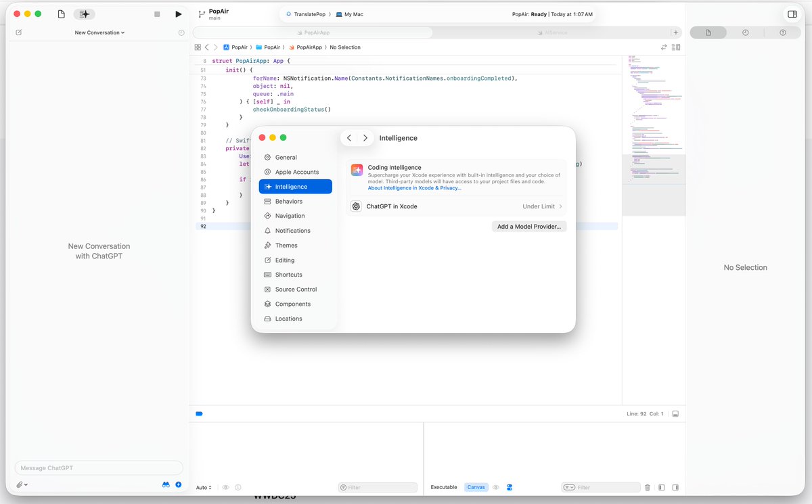This screenshot has height=504, width=812.
Task: Go forward in editor jump bar history
Action: click(x=216, y=47)
